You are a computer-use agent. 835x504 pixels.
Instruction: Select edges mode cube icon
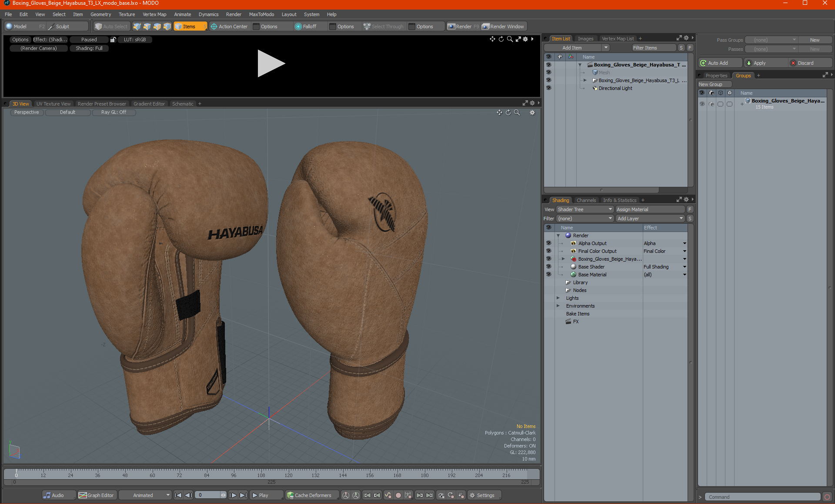point(147,27)
